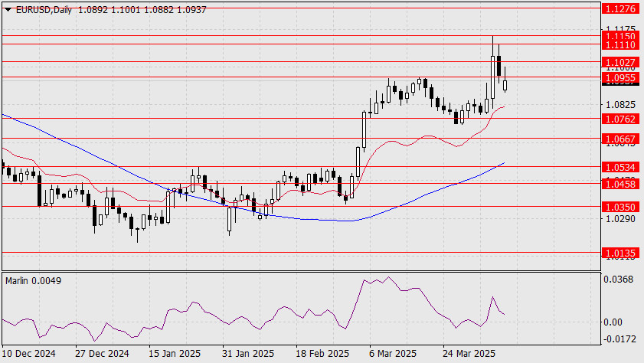Click the 1.0667 price level label
This screenshot has width=644, height=363.
coord(620,139)
